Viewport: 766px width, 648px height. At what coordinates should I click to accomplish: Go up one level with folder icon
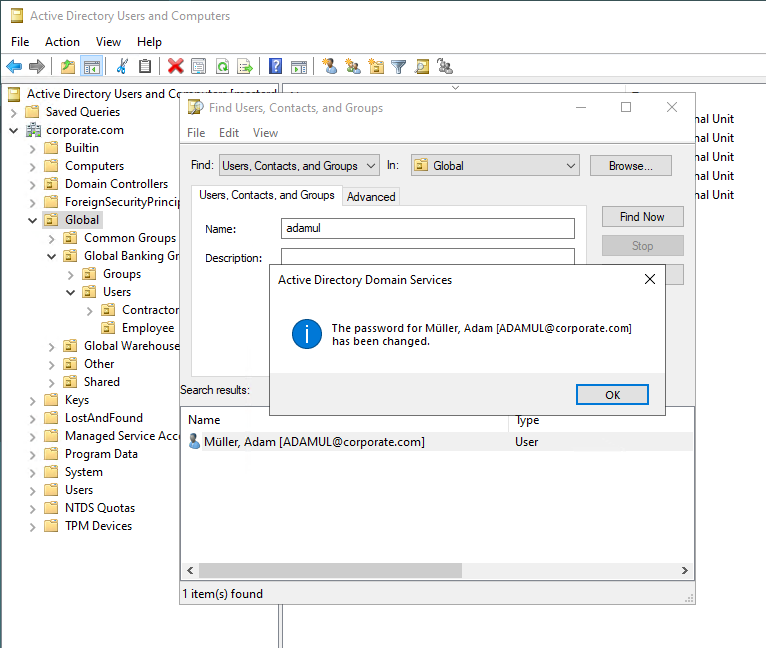68,66
